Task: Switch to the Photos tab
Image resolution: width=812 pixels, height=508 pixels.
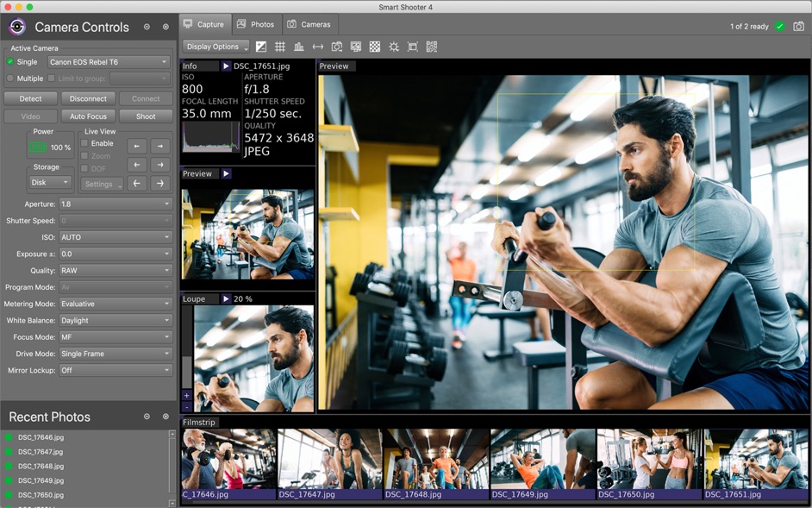Action: tap(256, 24)
